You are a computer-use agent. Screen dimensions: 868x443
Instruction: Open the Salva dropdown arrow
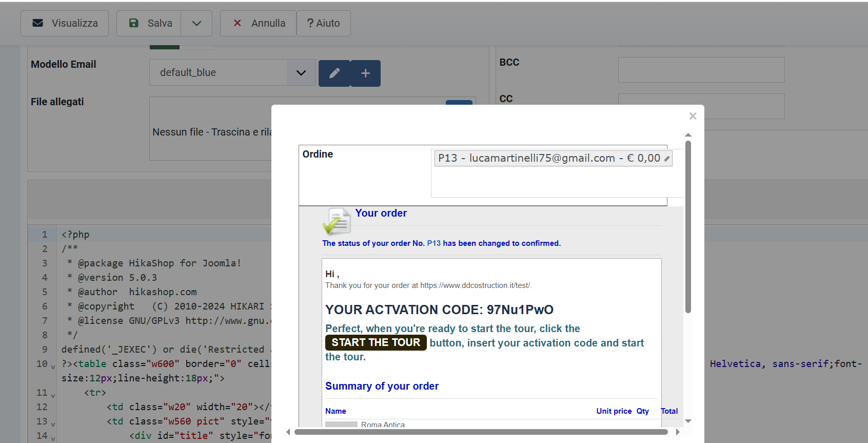tap(196, 23)
